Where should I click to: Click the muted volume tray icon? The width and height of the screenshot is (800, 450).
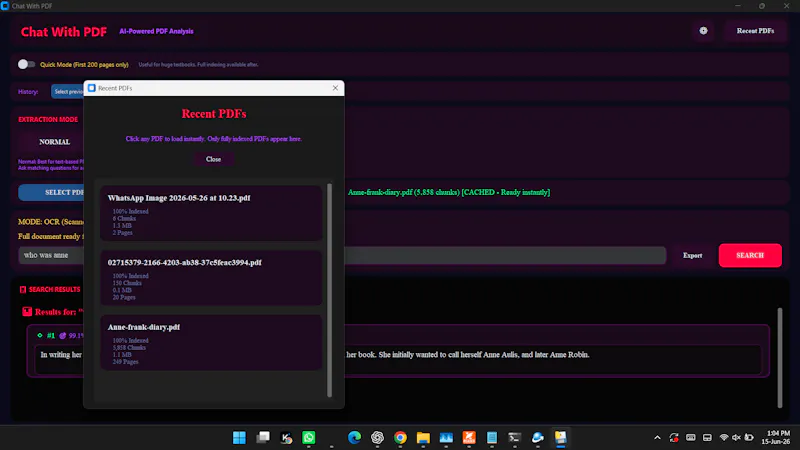click(x=736, y=437)
